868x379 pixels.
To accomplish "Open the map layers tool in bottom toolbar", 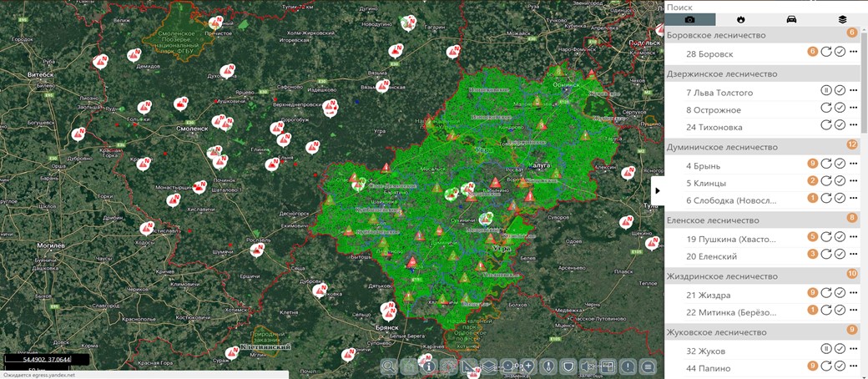I will (x=489, y=366).
